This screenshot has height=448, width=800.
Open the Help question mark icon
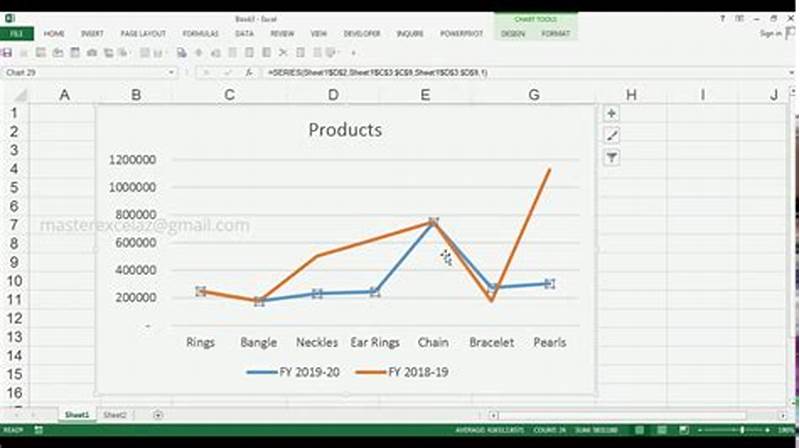click(x=722, y=19)
